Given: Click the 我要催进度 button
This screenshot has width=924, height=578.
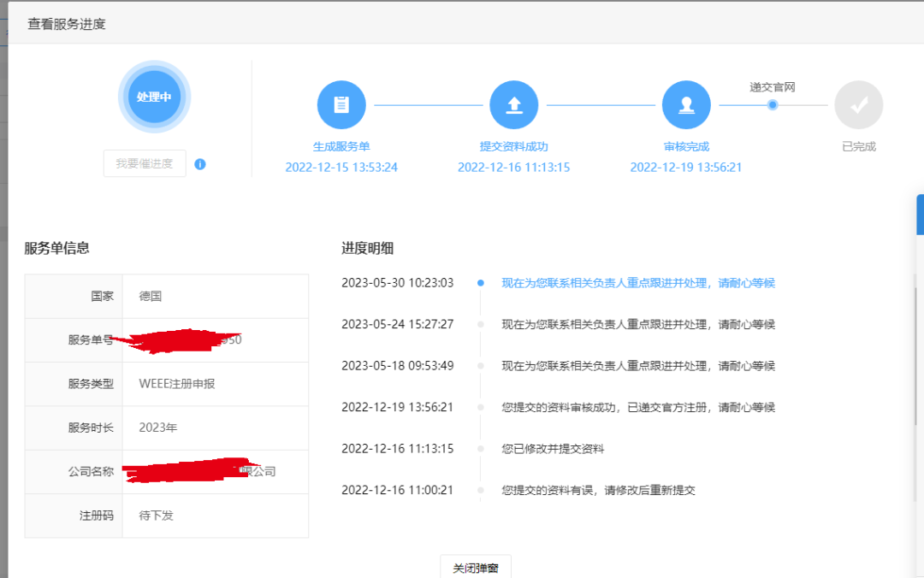Looking at the screenshot, I should pyautogui.click(x=144, y=162).
